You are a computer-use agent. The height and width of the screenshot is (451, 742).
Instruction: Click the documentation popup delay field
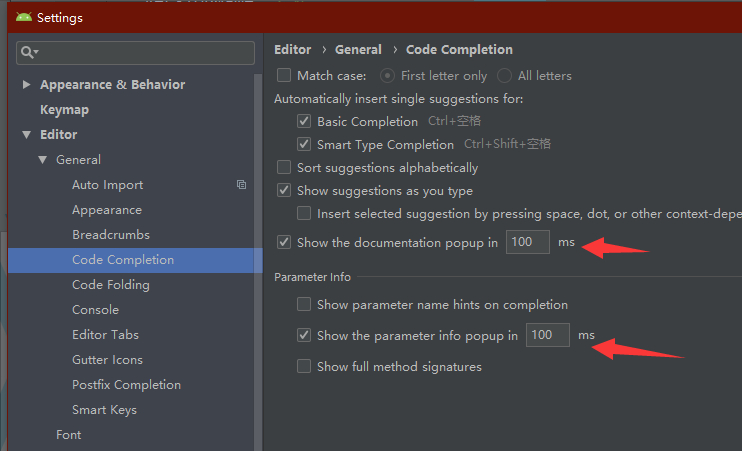tap(527, 242)
